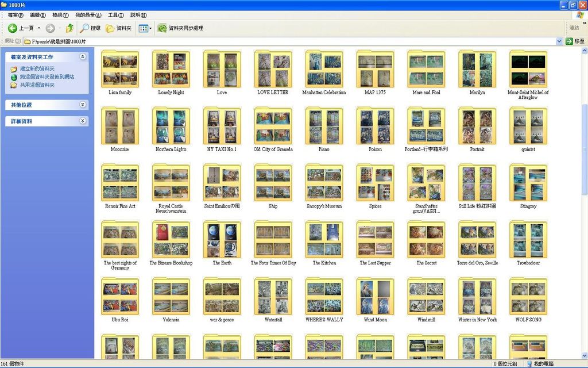Expand the 其他位置 panel
The width and height of the screenshot is (588, 368).
(83, 105)
